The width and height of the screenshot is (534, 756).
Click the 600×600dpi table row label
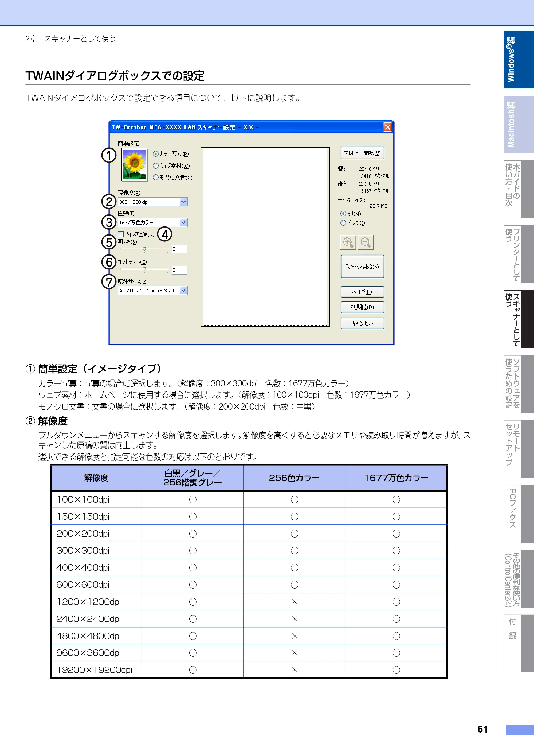(x=83, y=585)
